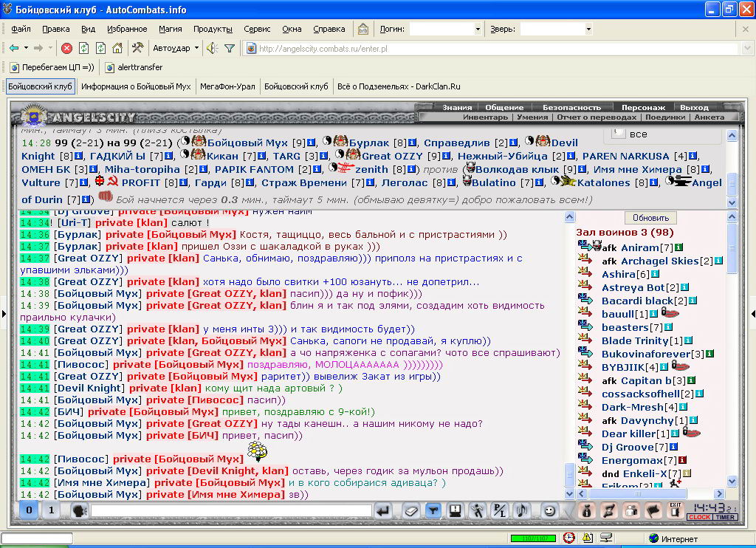Open the Логин dropdown

[x=478, y=29]
